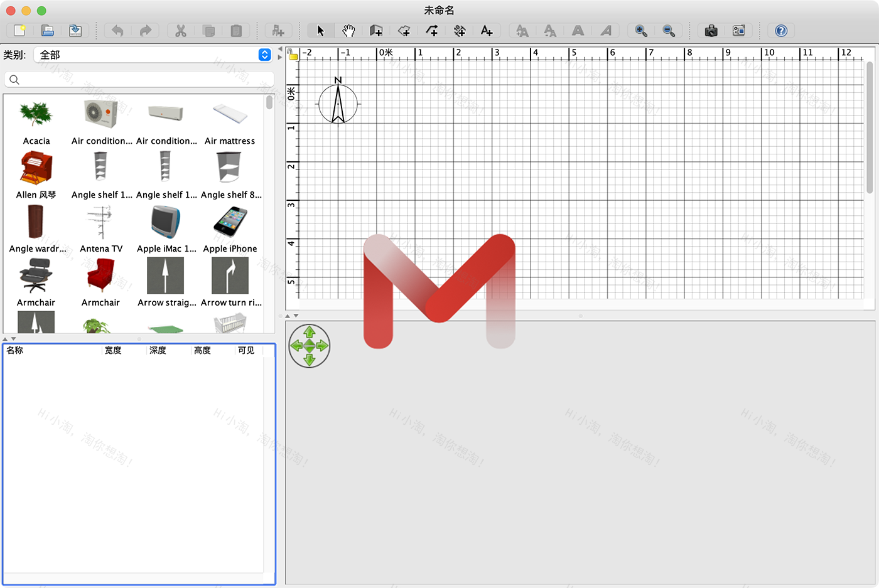This screenshot has width=879, height=588.
Task: Click the Create photo camera icon
Action: [x=711, y=31]
